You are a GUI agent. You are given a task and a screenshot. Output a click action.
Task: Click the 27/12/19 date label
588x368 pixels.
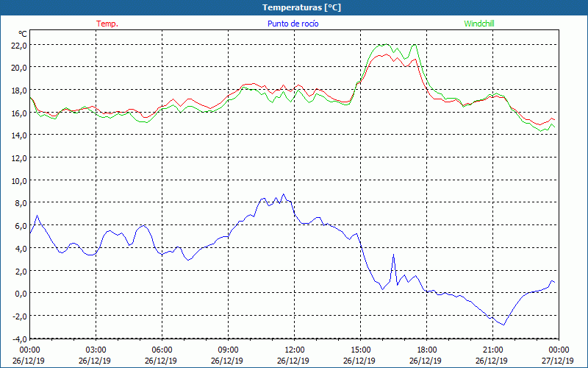click(x=558, y=361)
